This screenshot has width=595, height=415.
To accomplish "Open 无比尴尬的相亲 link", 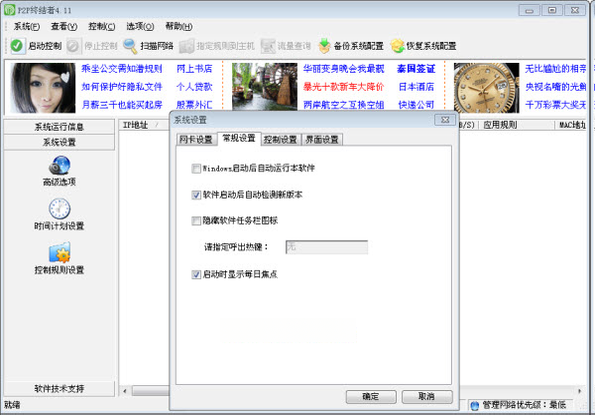I will 556,69.
